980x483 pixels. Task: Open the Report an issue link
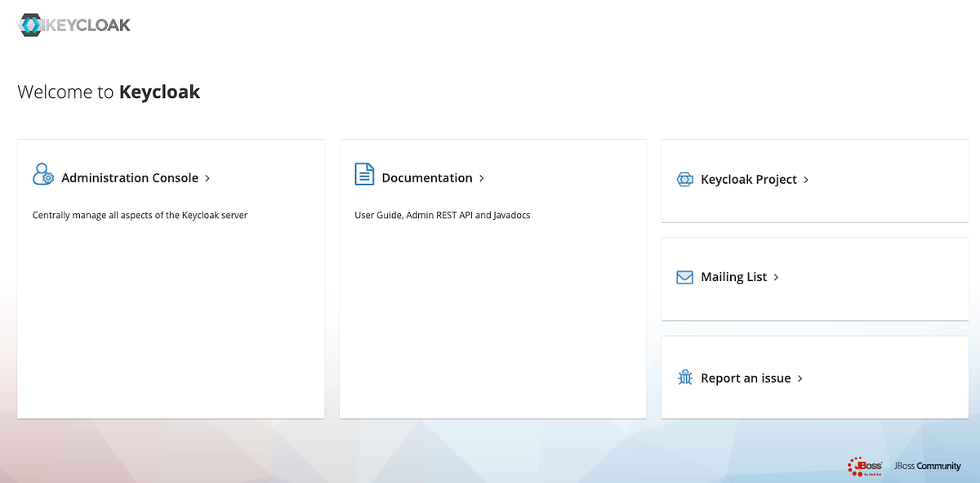coord(746,378)
